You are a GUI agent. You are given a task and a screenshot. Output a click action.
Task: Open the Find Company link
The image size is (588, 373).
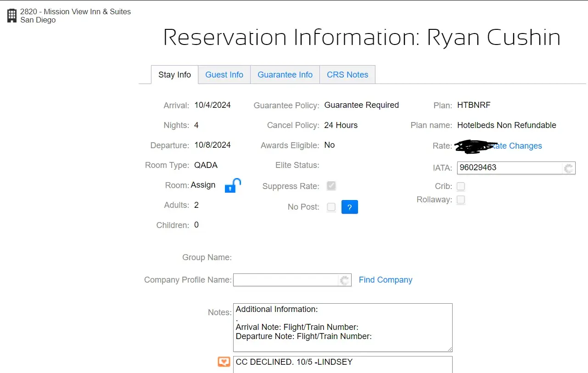point(385,280)
